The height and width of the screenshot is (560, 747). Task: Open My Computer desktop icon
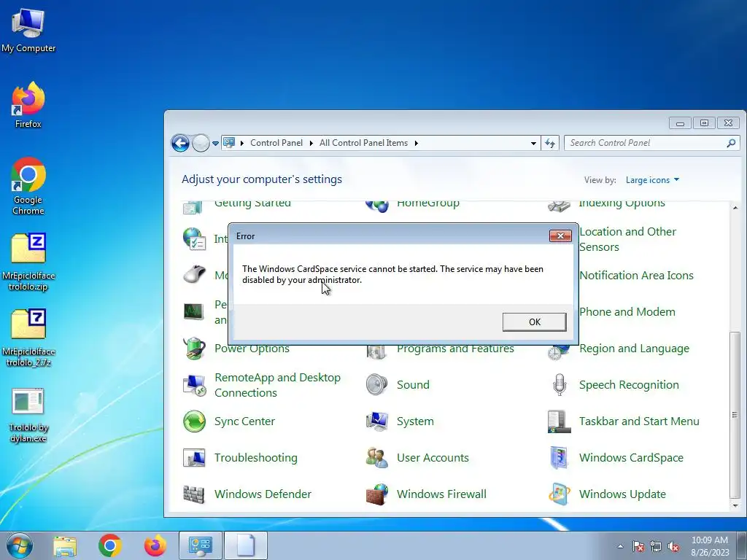click(28, 30)
